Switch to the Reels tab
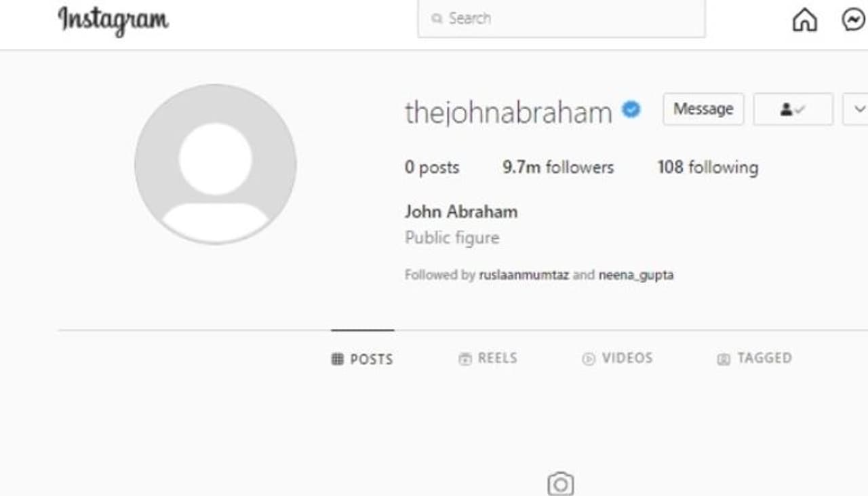The height and width of the screenshot is (496, 868). click(488, 358)
